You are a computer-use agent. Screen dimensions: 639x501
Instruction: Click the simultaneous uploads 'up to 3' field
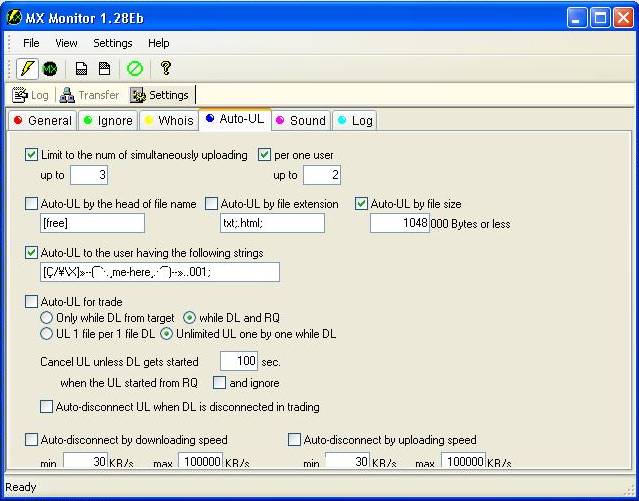[89, 175]
